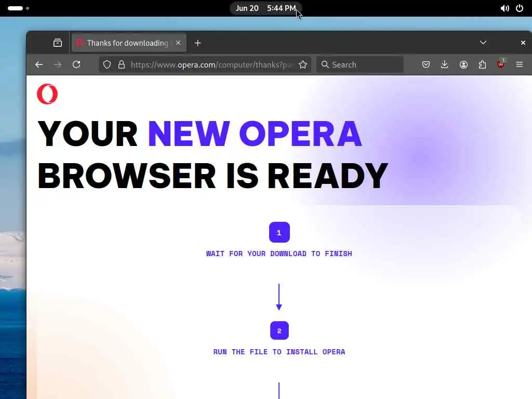This screenshot has height=399, width=532.
Task: Open system menu via volume icon
Action: click(x=504, y=8)
